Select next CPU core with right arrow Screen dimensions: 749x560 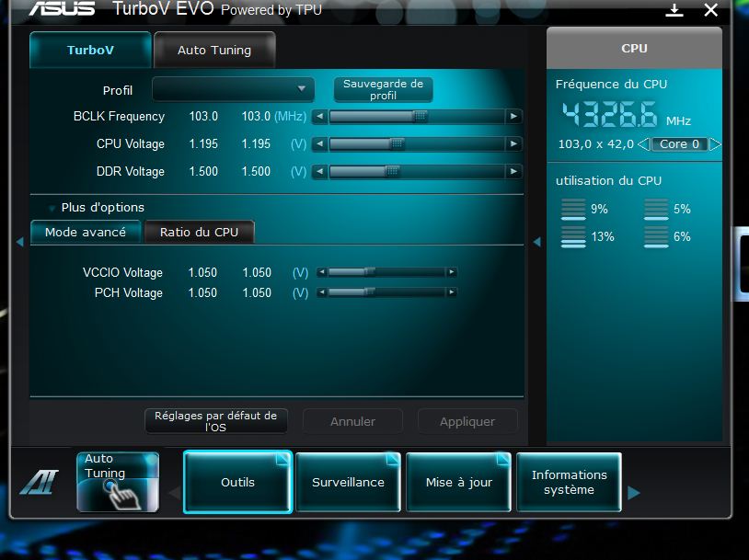[x=715, y=144]
